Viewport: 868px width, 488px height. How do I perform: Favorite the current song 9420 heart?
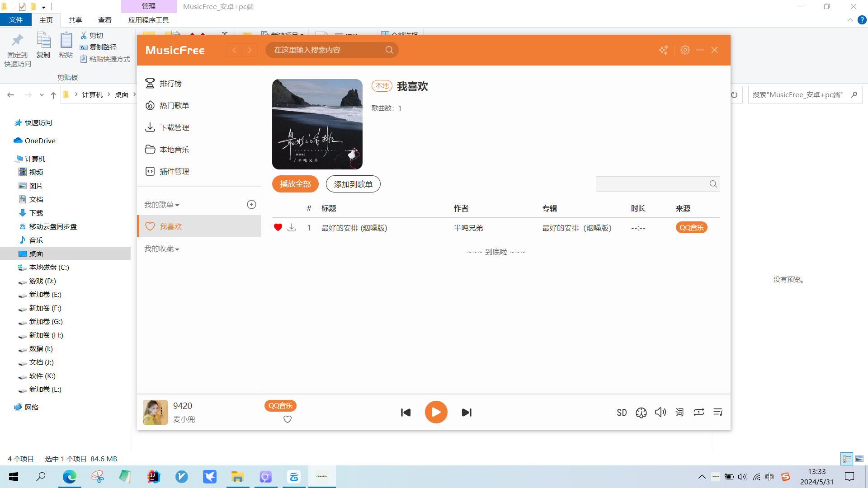point(288,419)
